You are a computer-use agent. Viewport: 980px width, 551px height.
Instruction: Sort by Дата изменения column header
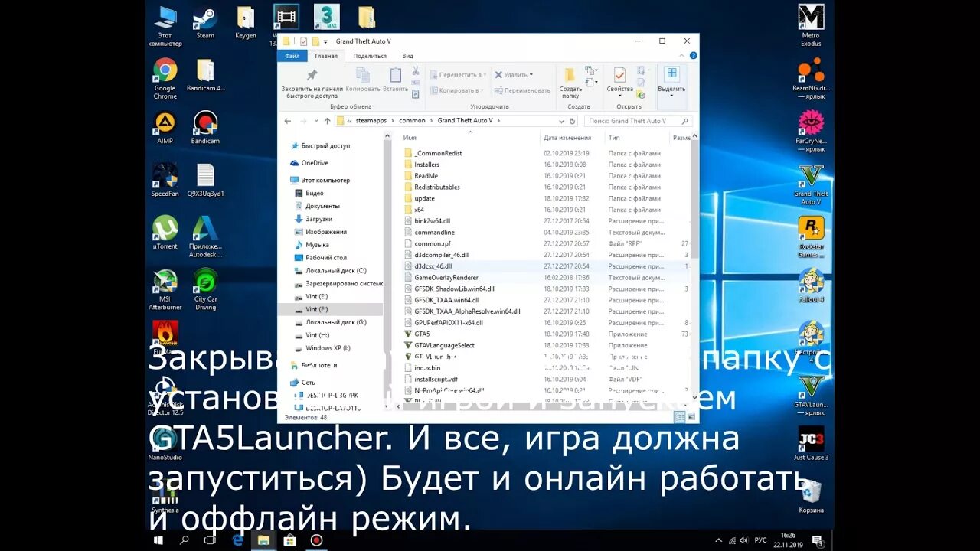coord(567,138)
